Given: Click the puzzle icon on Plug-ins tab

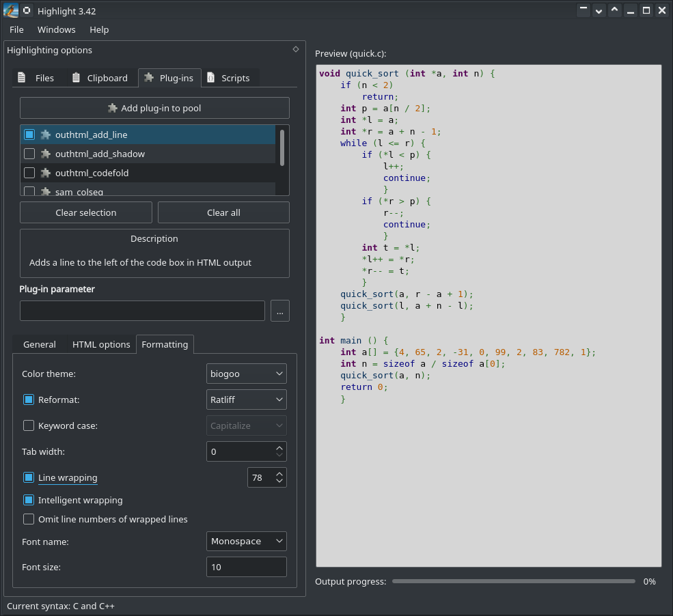Looking at the screenshot, I should pyautogui.click(x=149, y=78).
